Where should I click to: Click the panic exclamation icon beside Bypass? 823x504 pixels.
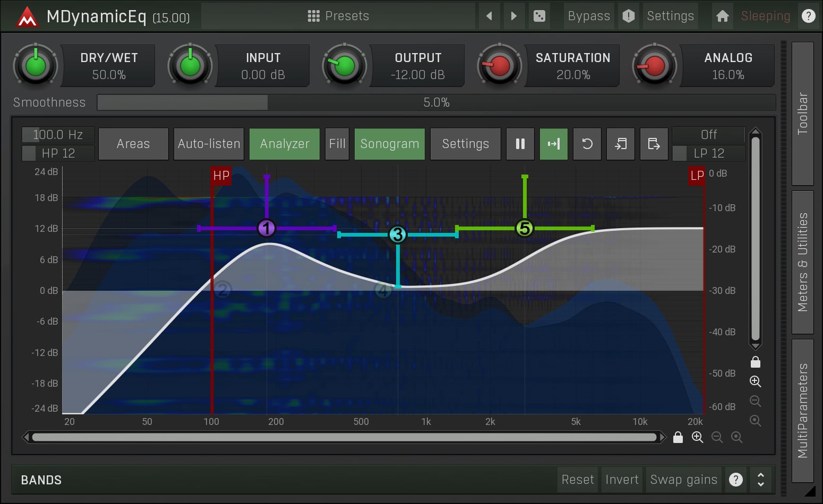(629, 16)
